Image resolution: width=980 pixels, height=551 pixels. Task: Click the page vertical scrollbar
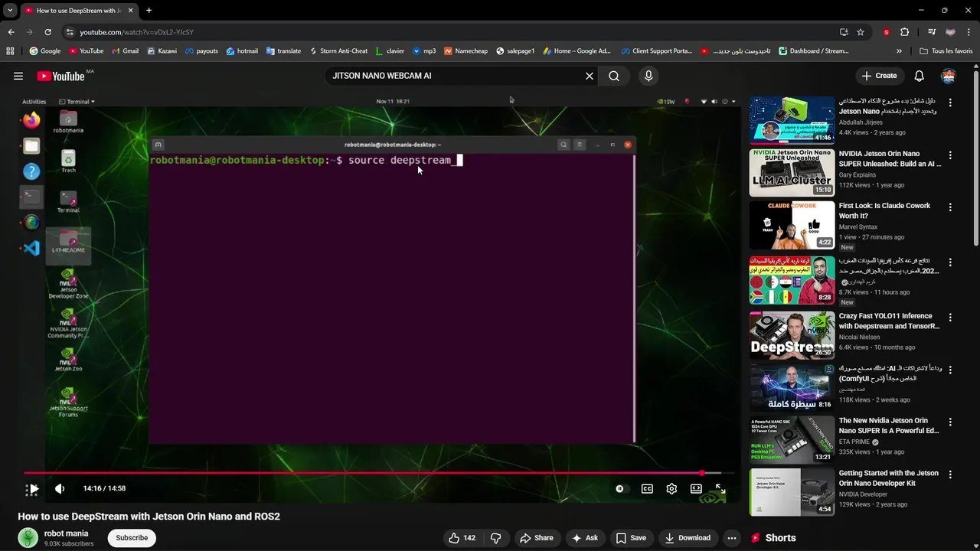975,157
